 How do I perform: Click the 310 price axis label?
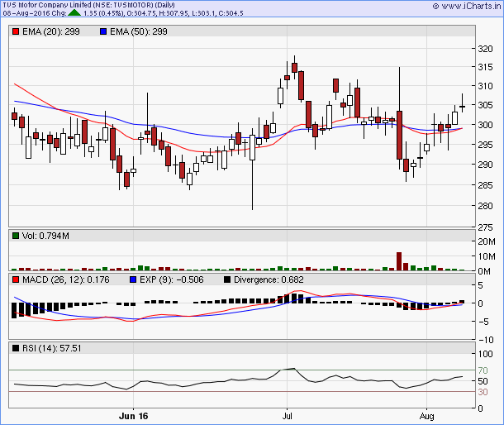click(485, 86)
